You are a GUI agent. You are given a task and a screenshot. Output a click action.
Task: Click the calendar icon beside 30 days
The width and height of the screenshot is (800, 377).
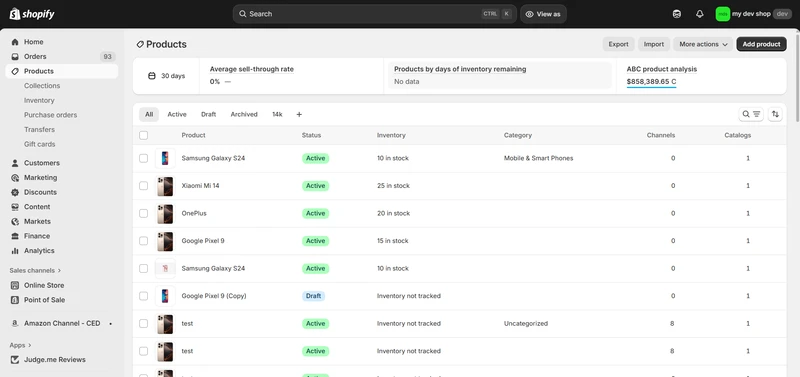[x=152, y=76]
